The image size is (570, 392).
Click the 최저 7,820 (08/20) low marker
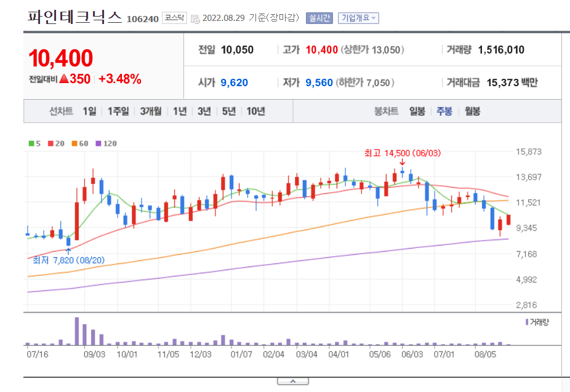[69, 260]
